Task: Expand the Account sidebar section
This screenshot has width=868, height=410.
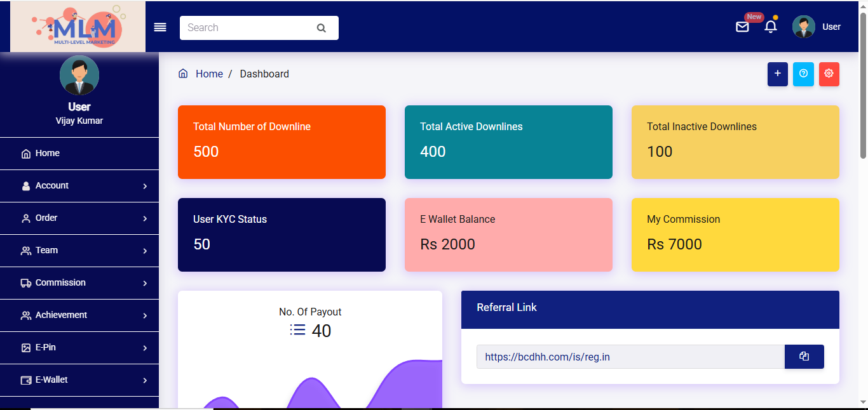Action: coord(79,185)
